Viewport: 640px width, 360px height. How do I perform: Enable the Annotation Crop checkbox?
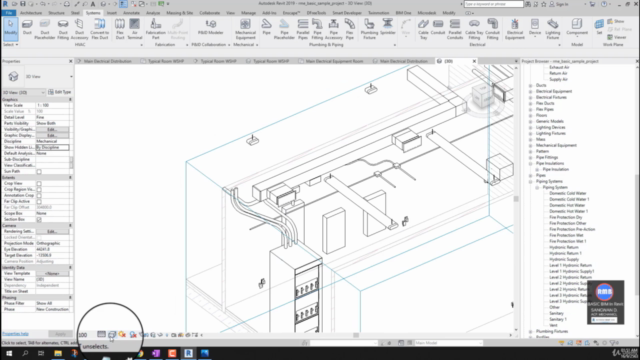39,196
